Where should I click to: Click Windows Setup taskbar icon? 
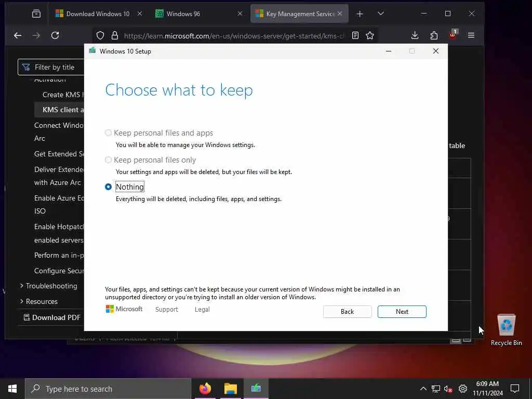pyautogui.click(x=256, y=389)
